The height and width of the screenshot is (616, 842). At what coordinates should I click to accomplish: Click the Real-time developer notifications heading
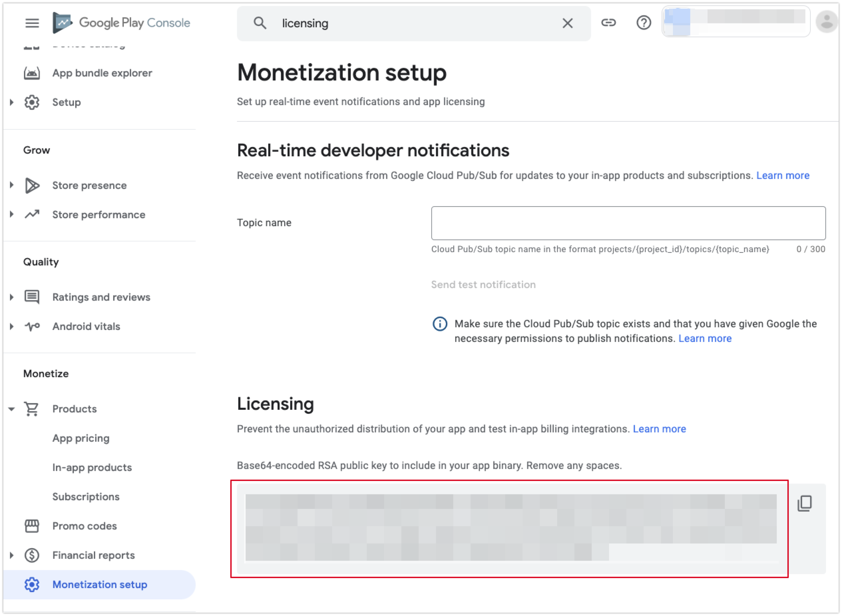point(373,151)
